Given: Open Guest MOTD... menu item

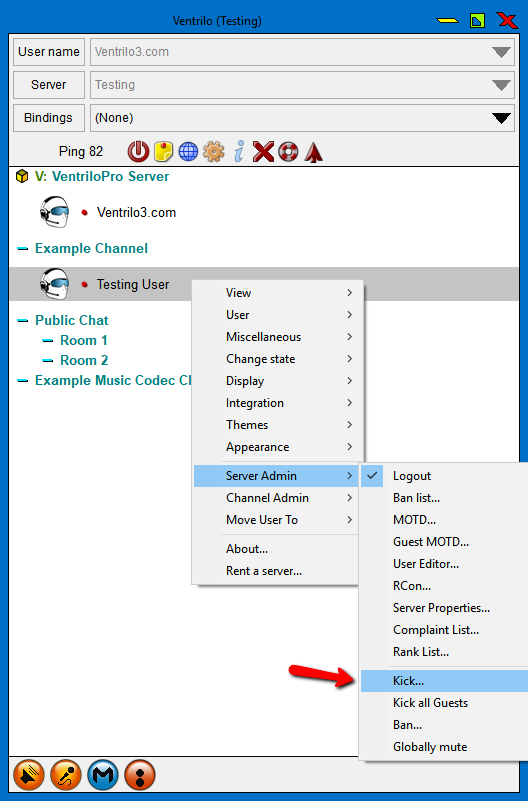Looking at the screenshot, I should (444, 541).
